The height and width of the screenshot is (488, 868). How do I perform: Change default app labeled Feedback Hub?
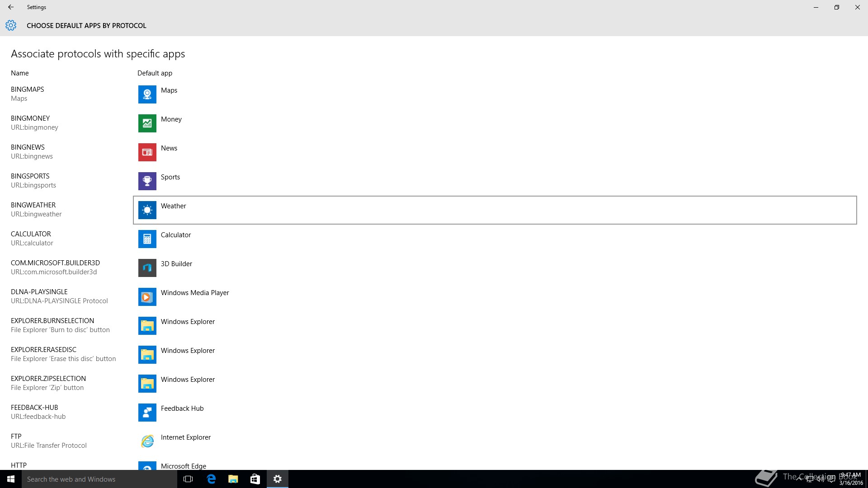495,413
